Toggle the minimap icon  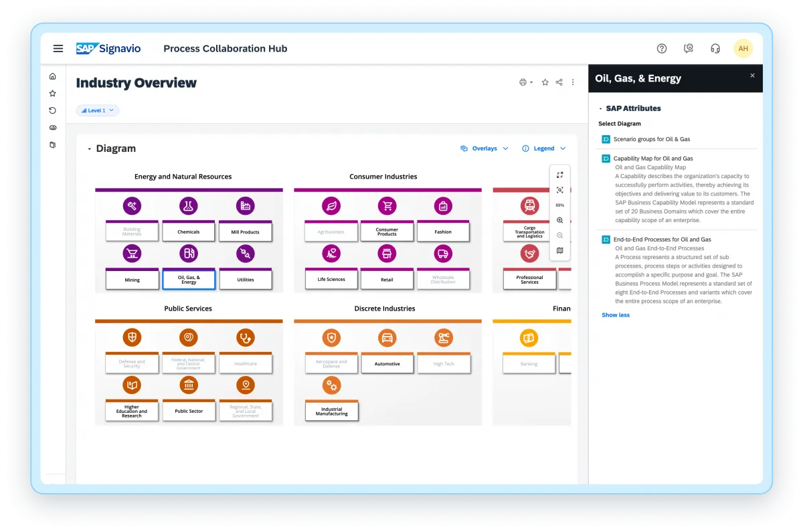[560, 251]
